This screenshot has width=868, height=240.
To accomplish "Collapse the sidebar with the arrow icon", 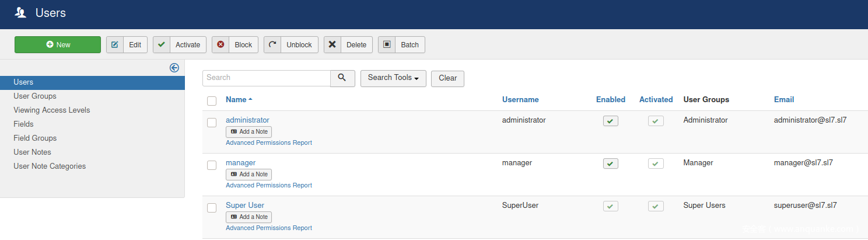I will coord(174,68).
